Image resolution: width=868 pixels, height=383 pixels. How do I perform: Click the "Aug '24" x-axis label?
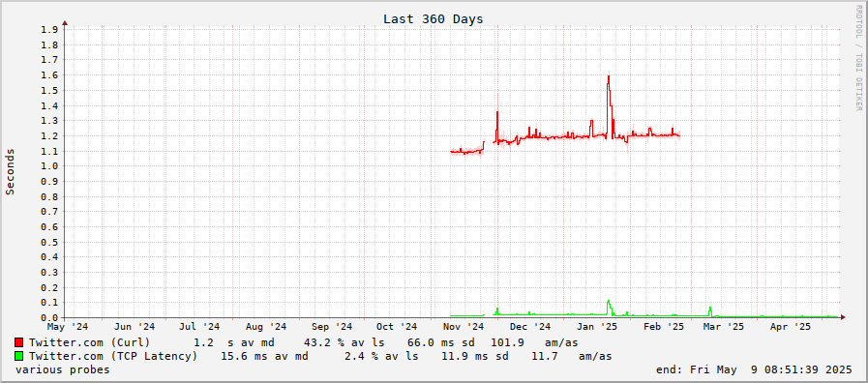(266, 327)
